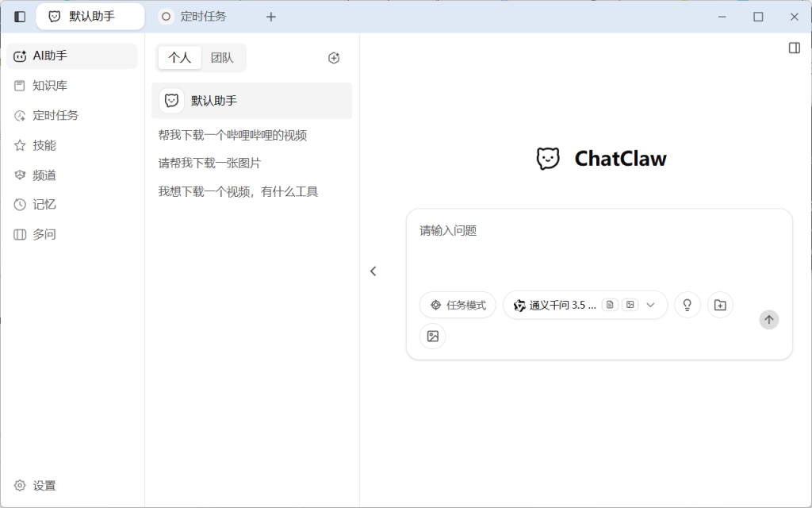The width and height of the screenshot is (812, 508).
Task: Open the 定时任务 section from sidebar
Action: (x=45, y=115)
